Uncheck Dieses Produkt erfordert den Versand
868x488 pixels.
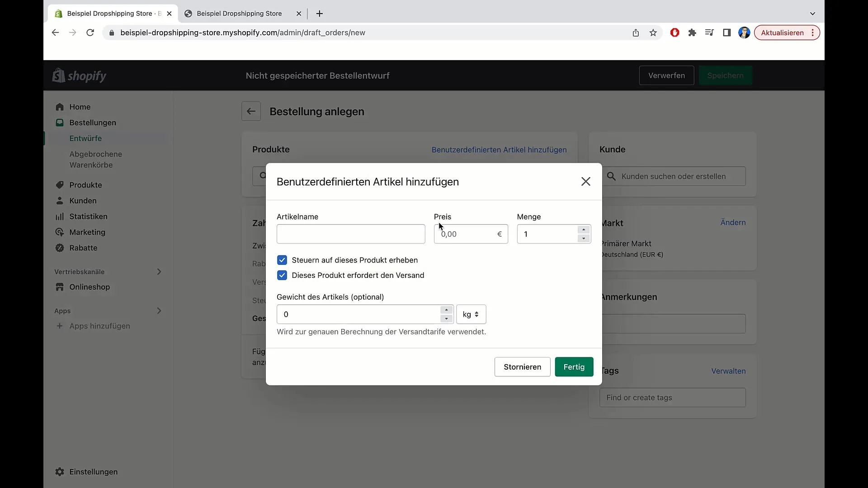[282, 276]
